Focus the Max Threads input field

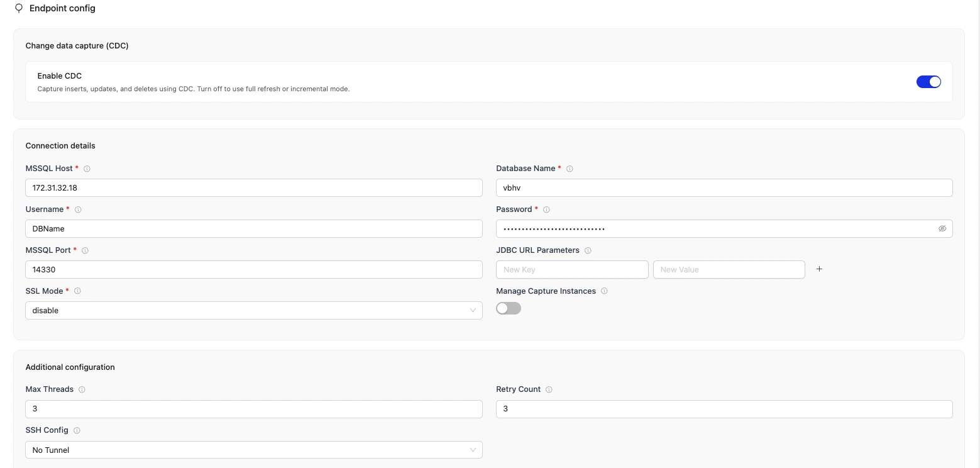pyautogui.click(x=254, y=409)
